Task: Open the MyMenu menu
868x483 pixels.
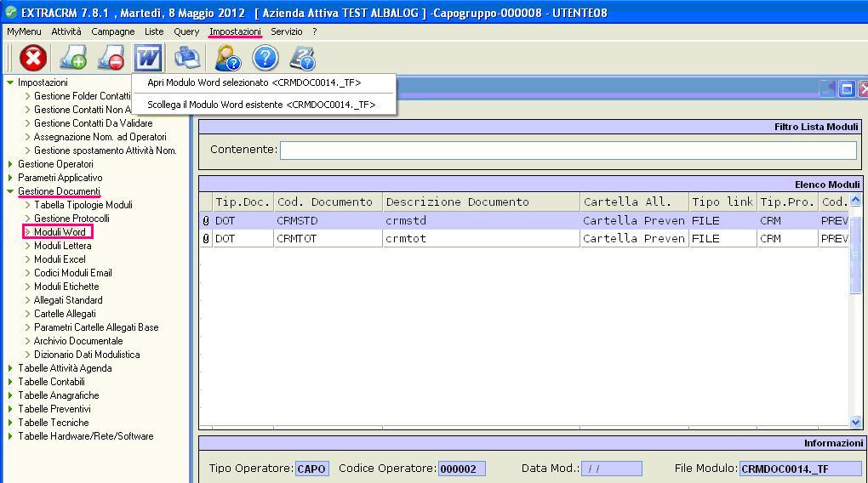Action: click(24, 31)
